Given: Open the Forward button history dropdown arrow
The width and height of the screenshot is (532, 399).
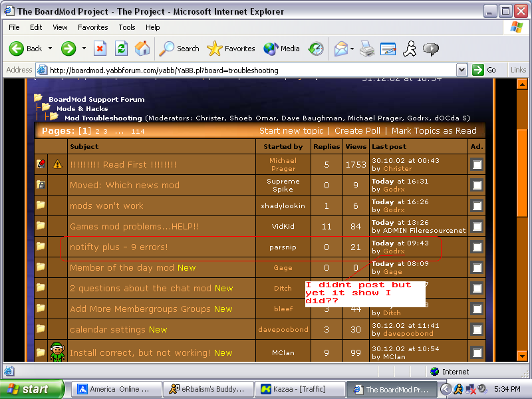Looking at the screenshot, I should pyautogui.click(x=84, y=49).
